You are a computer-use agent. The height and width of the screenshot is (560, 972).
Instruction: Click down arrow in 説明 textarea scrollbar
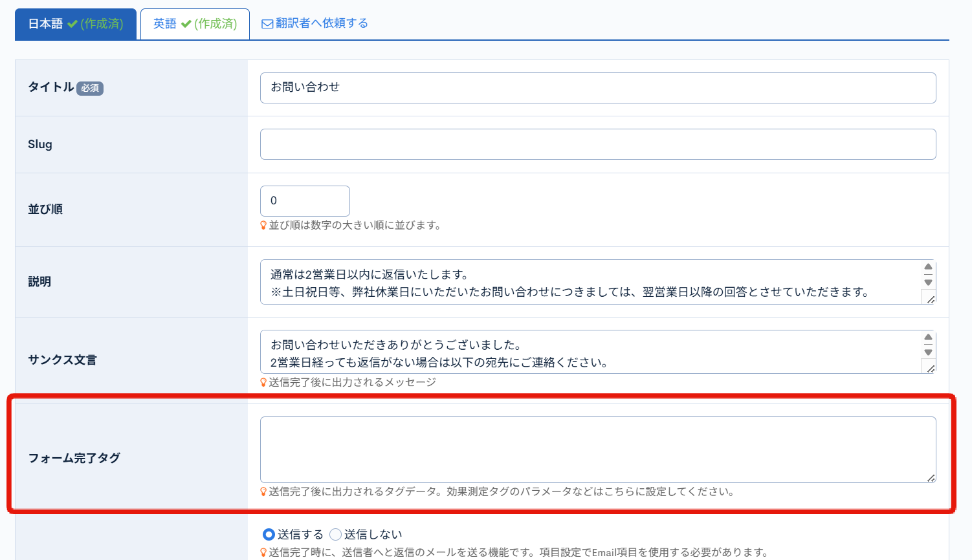[x=929, y=283]
